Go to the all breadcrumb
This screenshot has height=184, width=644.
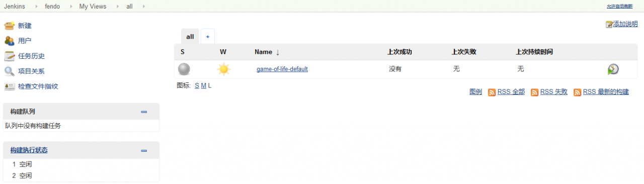point(130,7)
